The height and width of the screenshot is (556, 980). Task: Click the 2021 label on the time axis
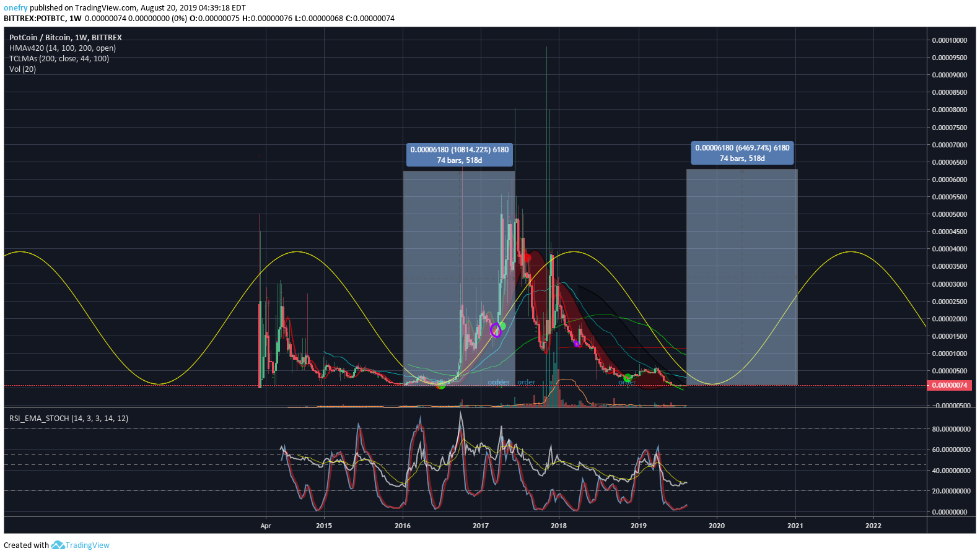pyautogui.click(x=795, y=526)
